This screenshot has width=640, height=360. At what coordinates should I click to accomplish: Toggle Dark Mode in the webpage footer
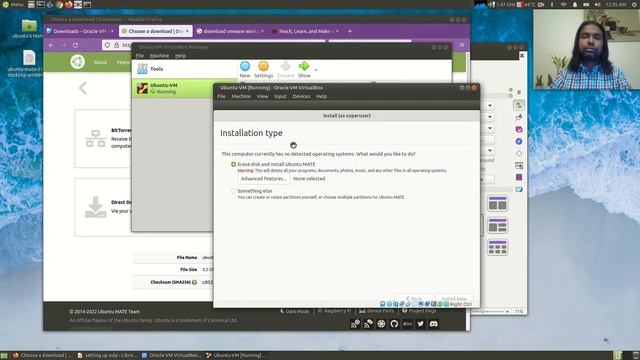[294, 311]
